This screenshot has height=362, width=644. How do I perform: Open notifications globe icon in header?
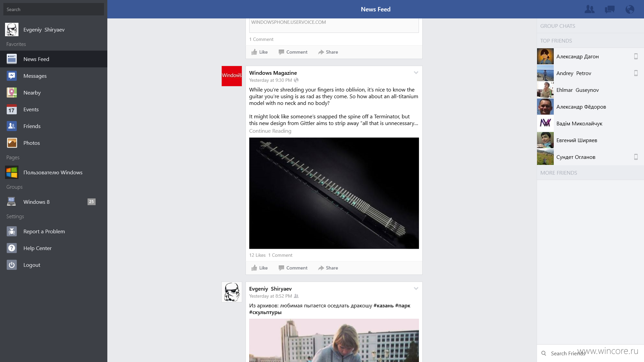[x=630, y=9]
